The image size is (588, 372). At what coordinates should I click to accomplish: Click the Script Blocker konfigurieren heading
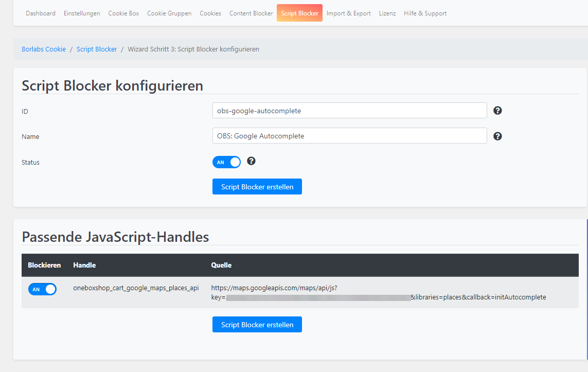click(x=113, y=86)
